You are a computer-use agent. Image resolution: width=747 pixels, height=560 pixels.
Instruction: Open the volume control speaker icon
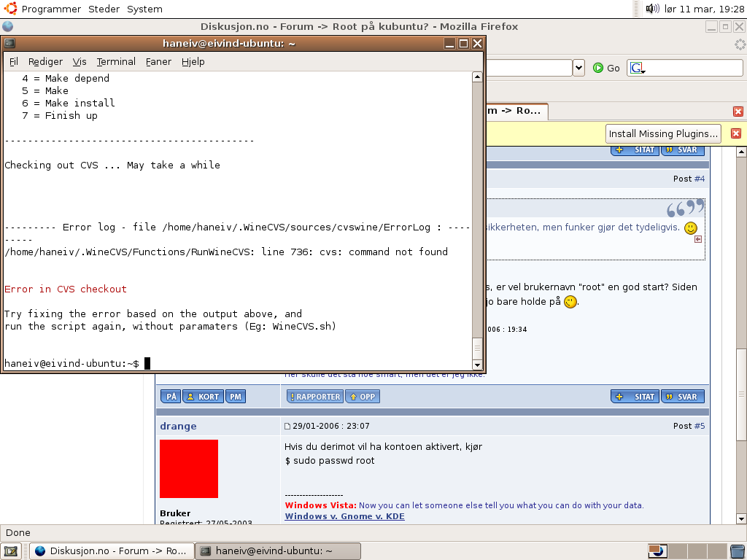652,8
